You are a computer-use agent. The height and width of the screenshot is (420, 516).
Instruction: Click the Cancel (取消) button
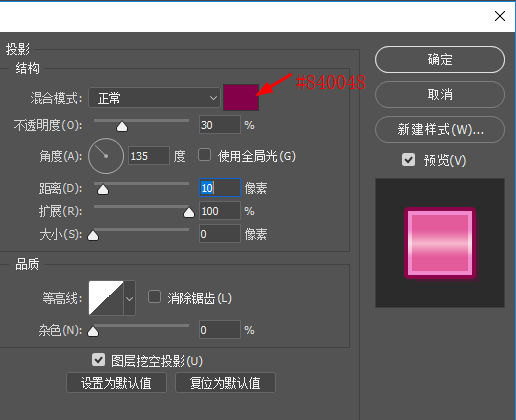coord(440,95)
